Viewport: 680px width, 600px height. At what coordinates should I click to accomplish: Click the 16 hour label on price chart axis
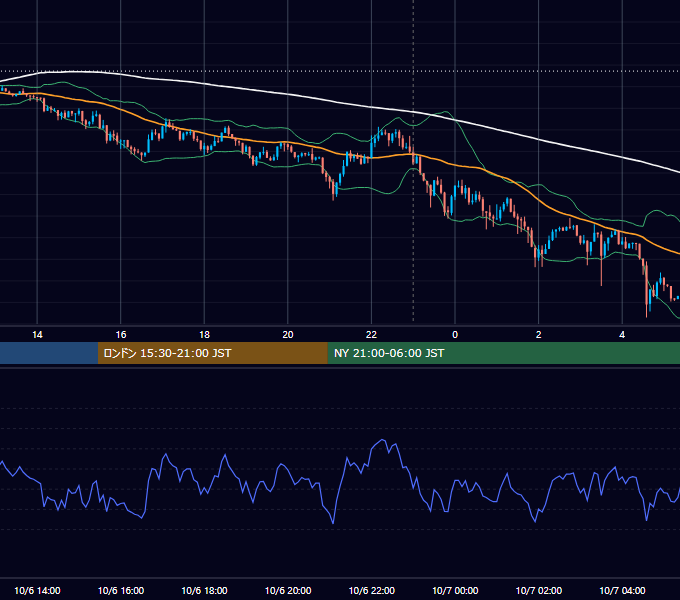[x=121, y=335]
